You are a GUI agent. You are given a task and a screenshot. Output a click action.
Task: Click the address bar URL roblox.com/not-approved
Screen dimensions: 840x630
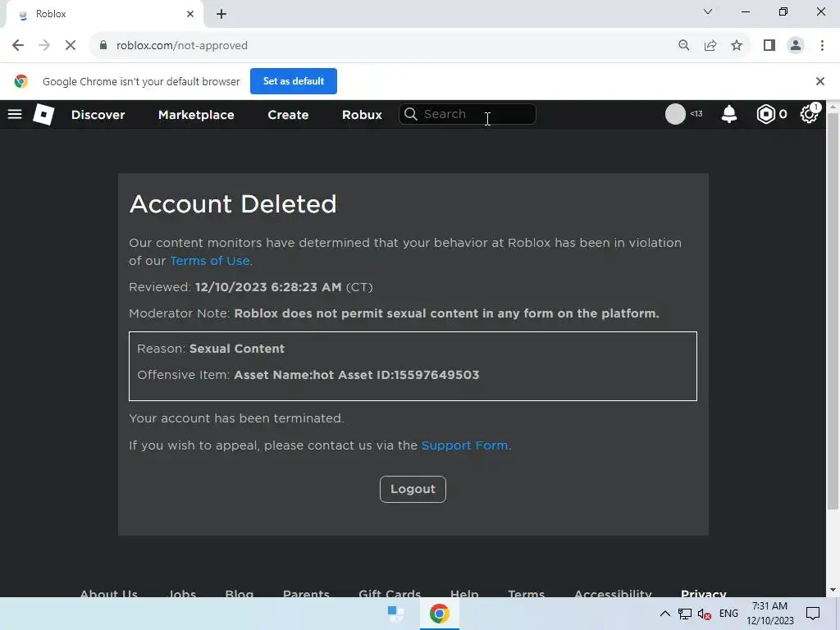[x=182, y=46]
